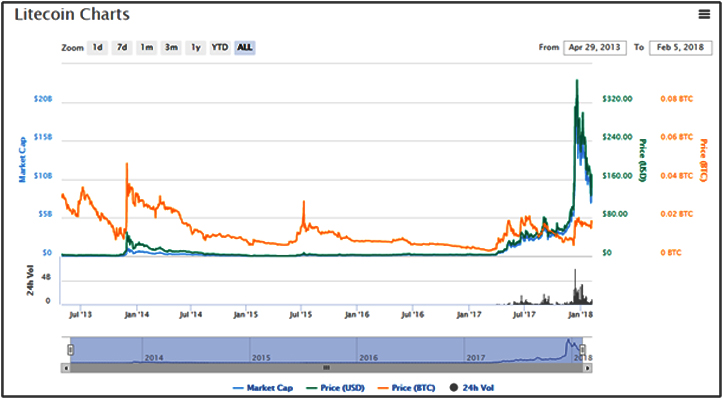
Task: Set zoom to 3m
Action: point(171,48)
